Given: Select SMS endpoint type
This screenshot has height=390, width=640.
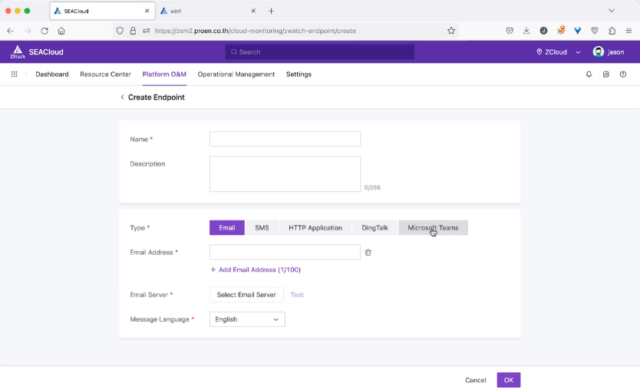Looking at the screenshot, I should click(x=262, y=228).
